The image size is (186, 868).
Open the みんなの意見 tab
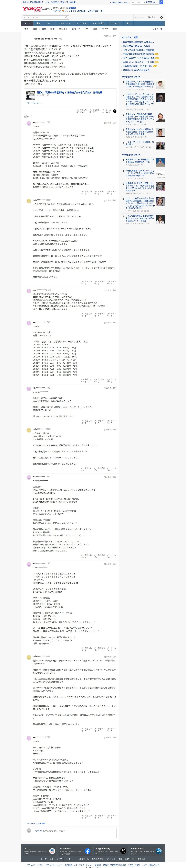[98, 24]
